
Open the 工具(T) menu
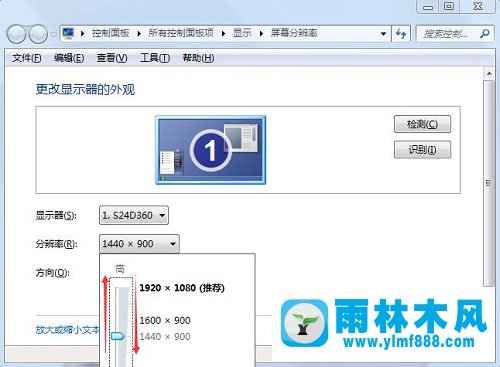click(x=155, y=58)
